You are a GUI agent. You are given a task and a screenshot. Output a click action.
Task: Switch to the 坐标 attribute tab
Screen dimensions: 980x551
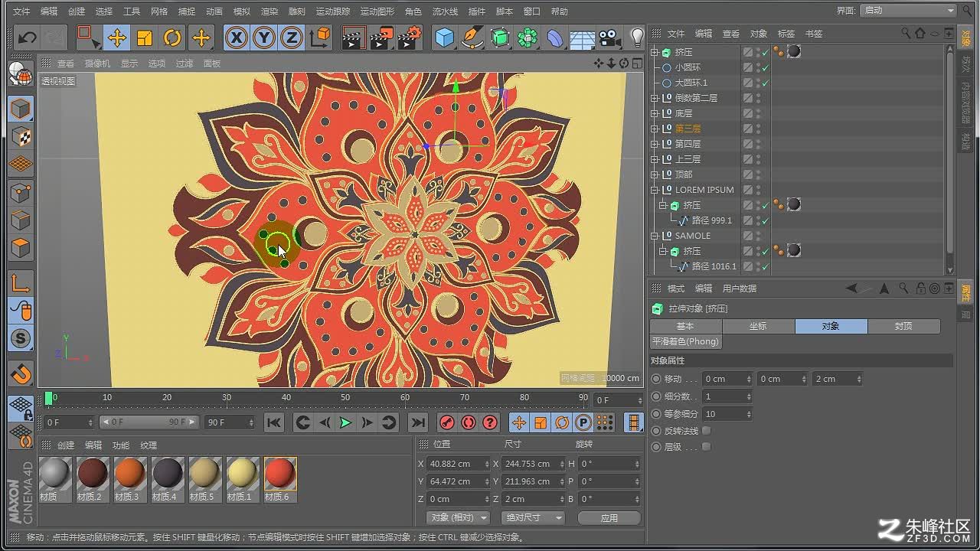tap(758, 326)
